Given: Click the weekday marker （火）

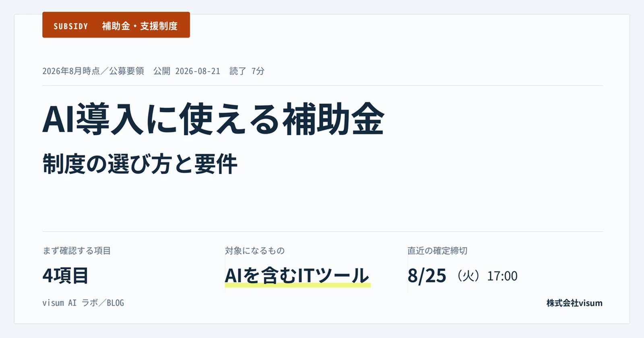Looking at the screenshot, I should (x=468, y=276).
